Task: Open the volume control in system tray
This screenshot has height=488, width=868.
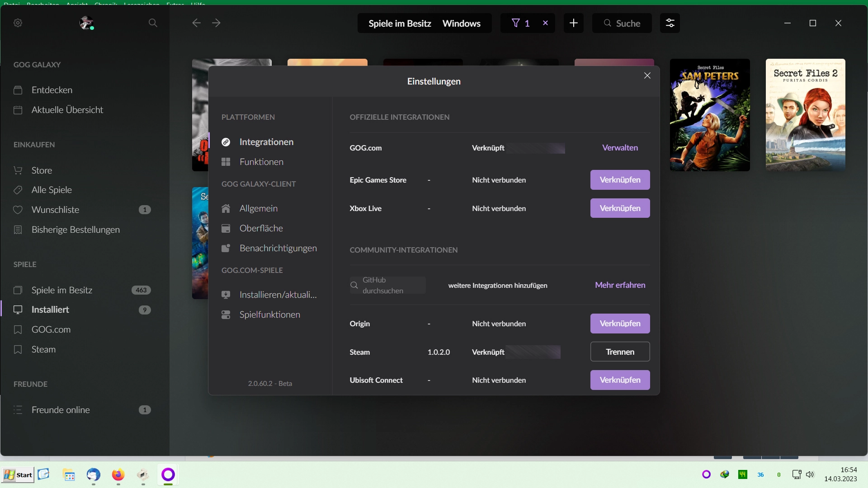Action: pos(810,474)
